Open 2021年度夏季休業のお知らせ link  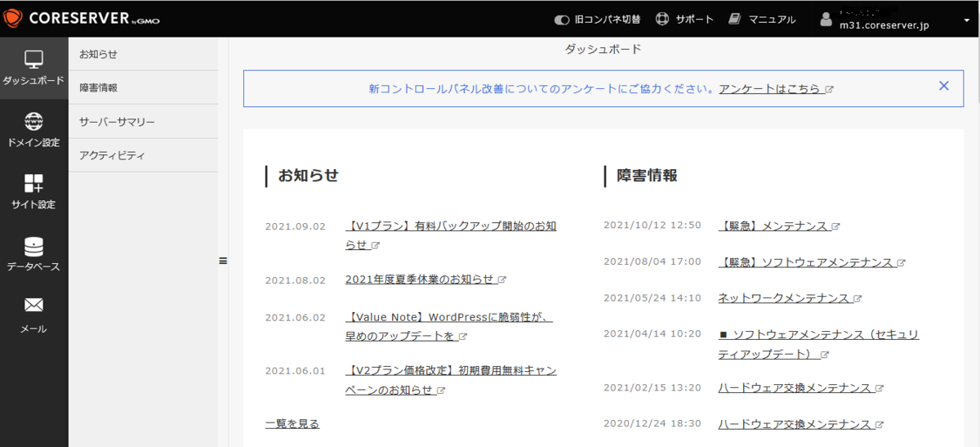coord(419,279)
